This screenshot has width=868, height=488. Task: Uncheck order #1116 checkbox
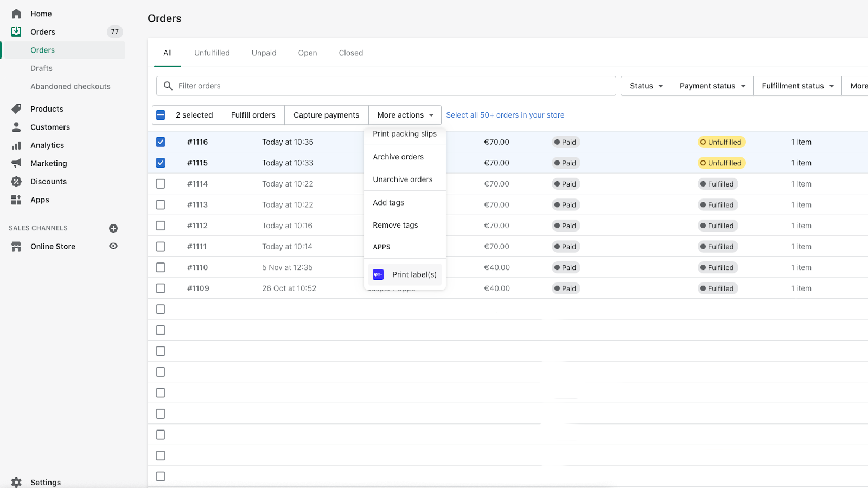click(x=161, y=142)
